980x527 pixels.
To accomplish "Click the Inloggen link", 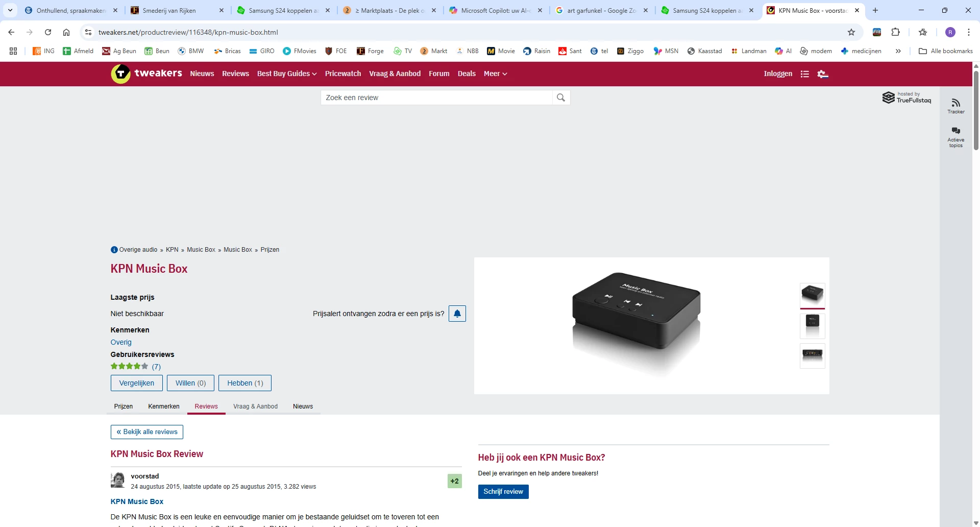I will [x=778, y=74].
